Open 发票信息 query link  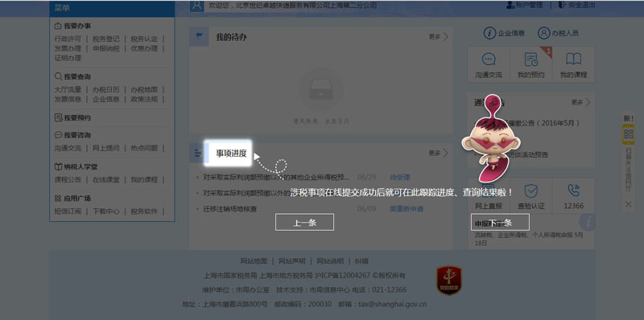[x=68, y=99]
